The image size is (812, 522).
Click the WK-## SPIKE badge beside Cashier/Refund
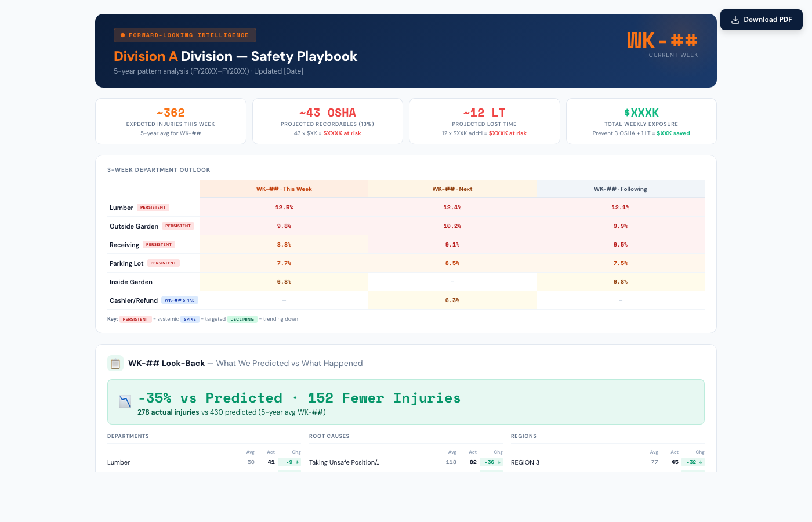pos(180,300)
